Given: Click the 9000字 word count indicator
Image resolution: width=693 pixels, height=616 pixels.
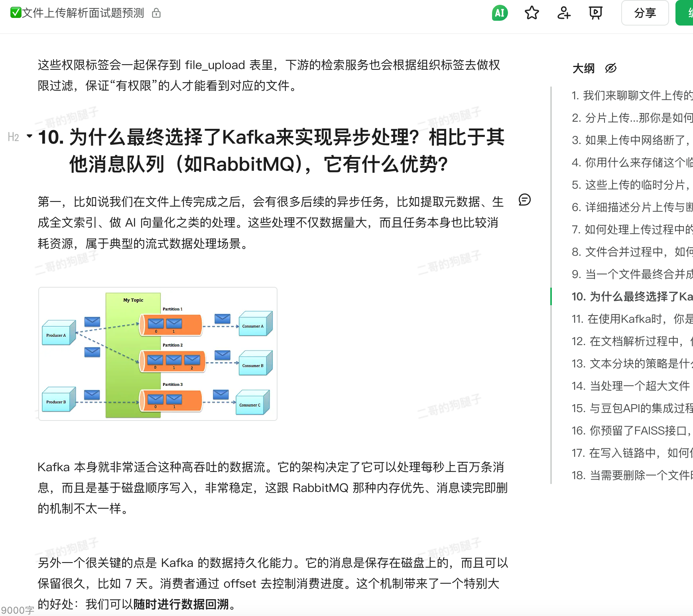Looking at the screenshot, I should (18, 610).
